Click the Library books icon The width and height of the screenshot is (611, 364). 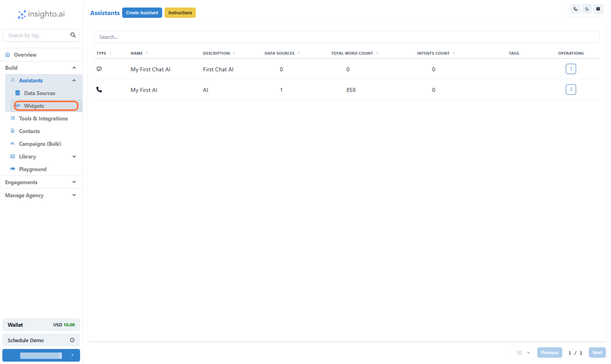point(13,156)
